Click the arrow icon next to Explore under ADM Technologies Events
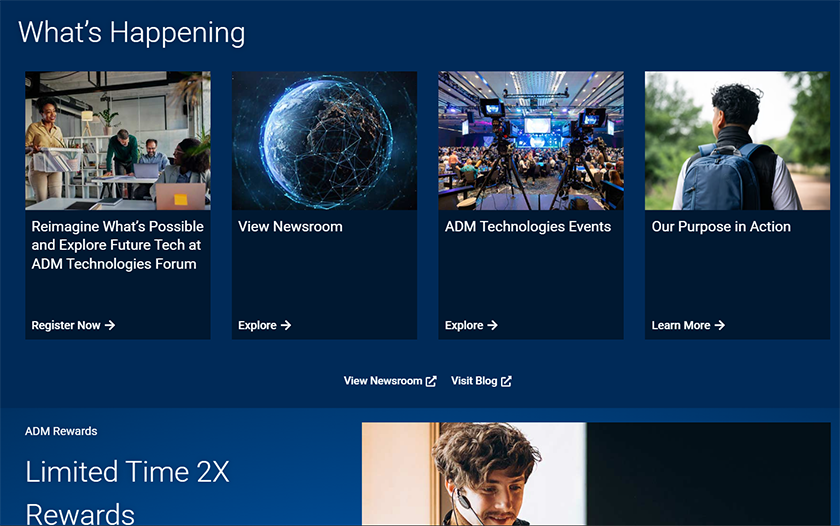The height and width of the screenshot is (526, 840). 492,325
